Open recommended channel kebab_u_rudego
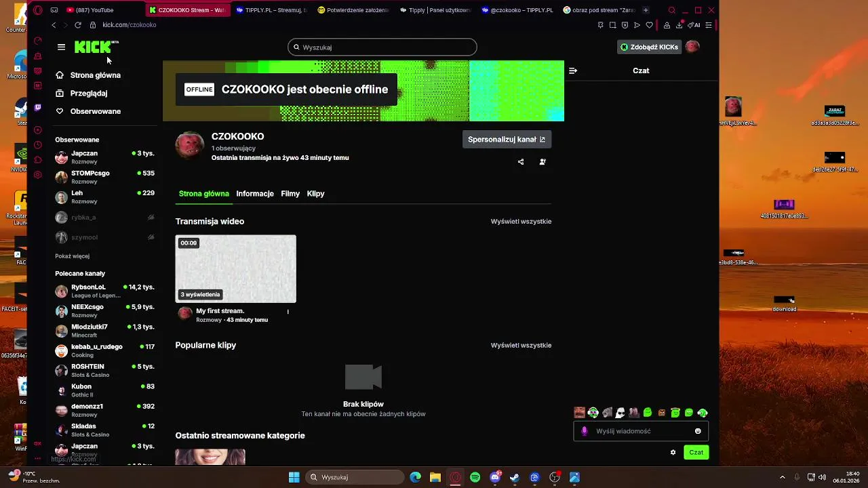Screen dimensions: 868x488 (x=104, y=350)
